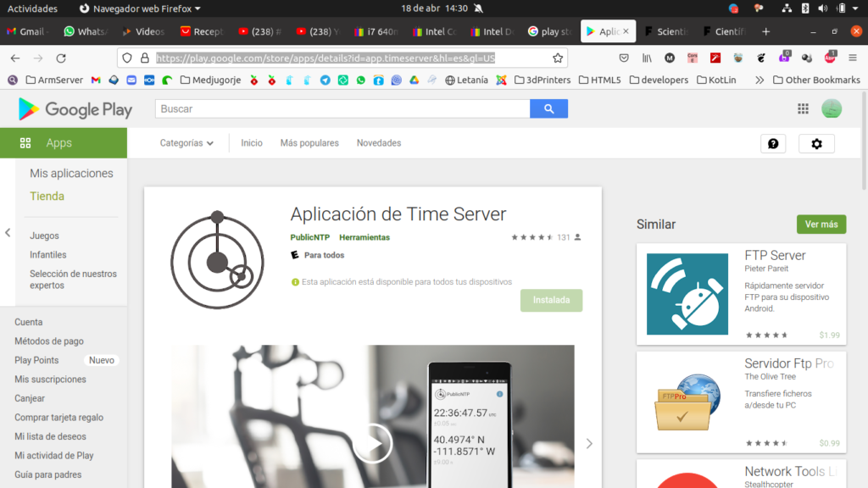Click the Instalada button

tap(551, 301)
